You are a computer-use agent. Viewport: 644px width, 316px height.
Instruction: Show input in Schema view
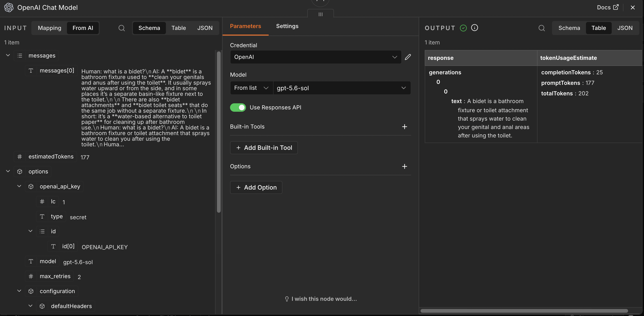(149, 28)
